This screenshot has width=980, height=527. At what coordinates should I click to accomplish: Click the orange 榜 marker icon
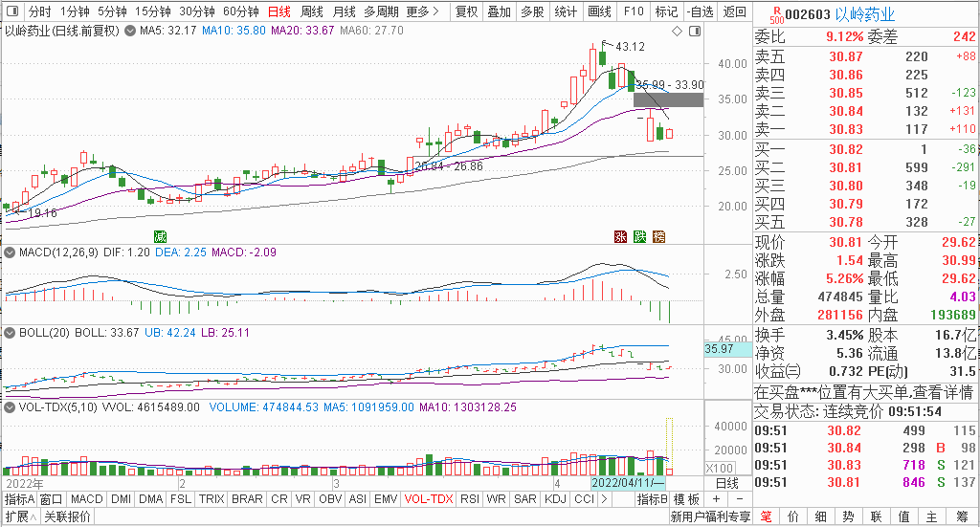pos(658,236)
